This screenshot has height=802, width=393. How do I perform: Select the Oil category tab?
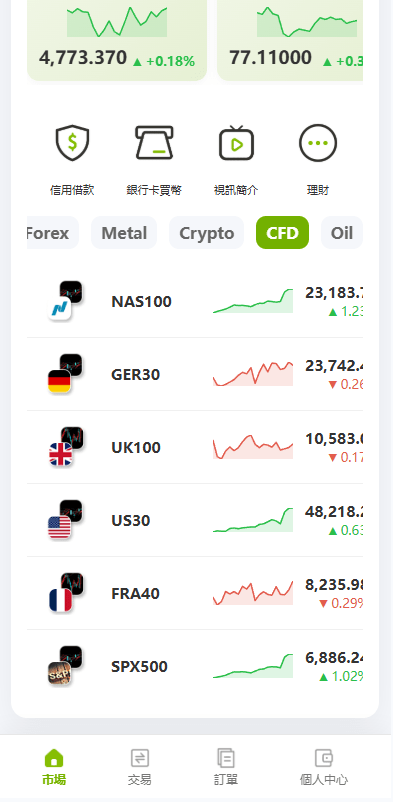click(x=342, y=233)
